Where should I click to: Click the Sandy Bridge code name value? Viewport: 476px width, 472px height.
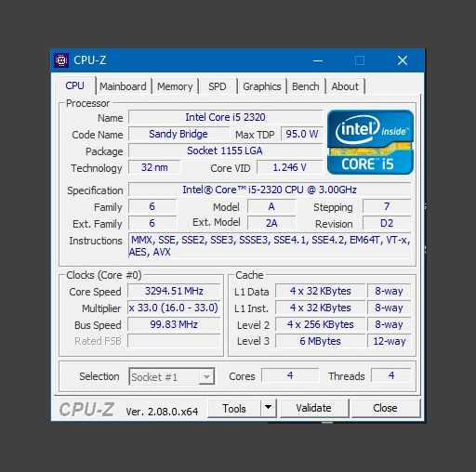(178, 134)
